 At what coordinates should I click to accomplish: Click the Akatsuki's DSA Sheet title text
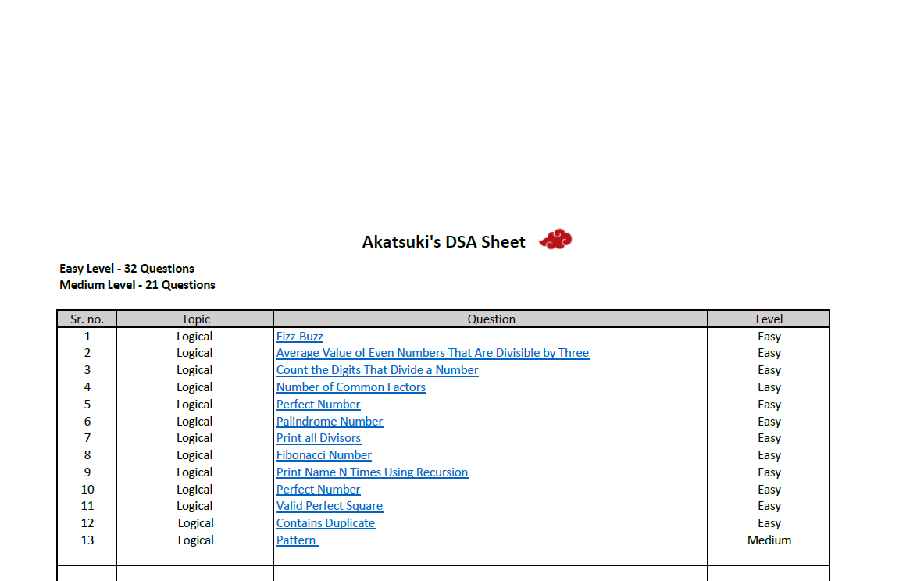pyautogui.click(x=443, y=242)
